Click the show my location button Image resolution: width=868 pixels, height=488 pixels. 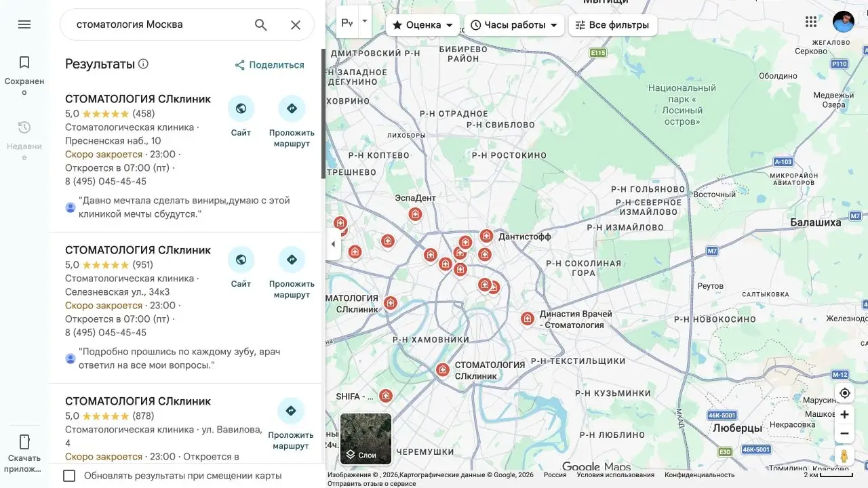[844, 393]
